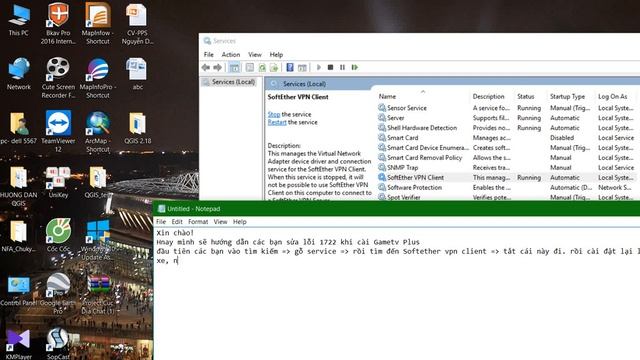Open Format menu in Notepad
Viewport: 640px width, 360px height.
(x=198, y=222)
